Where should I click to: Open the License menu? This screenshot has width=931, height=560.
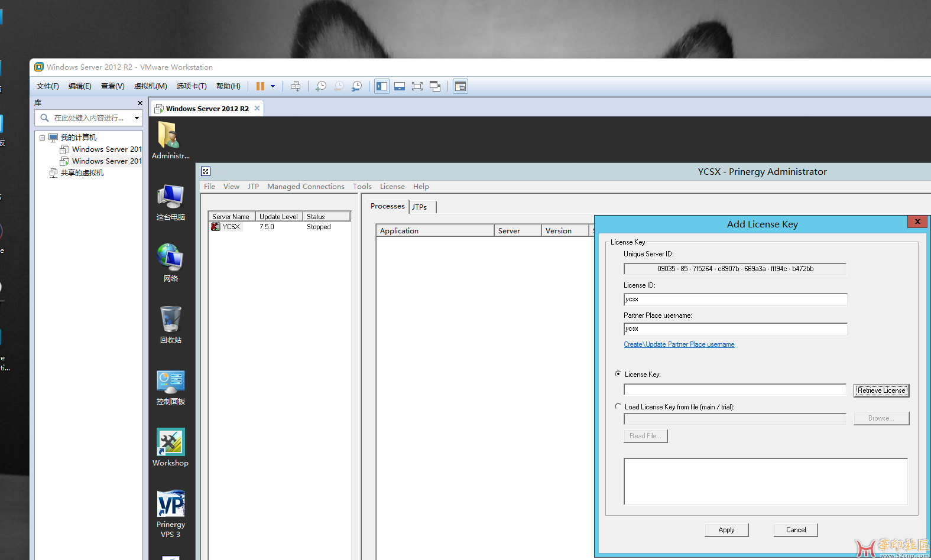392,187
